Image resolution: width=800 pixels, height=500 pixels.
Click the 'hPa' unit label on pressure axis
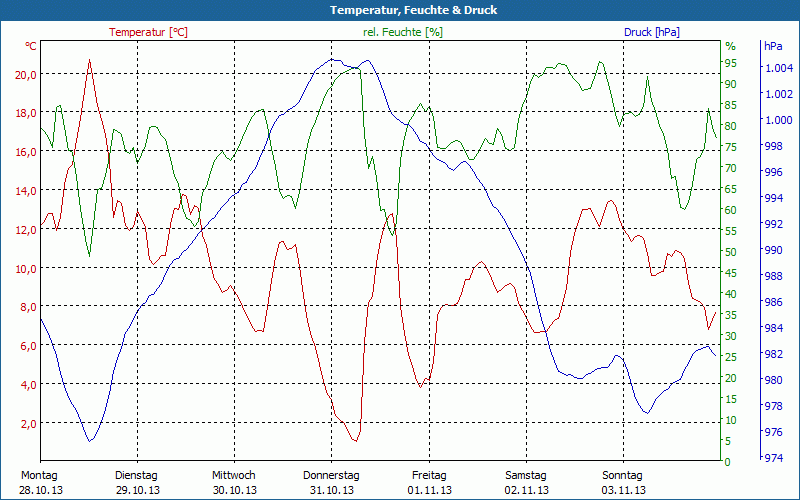(773, 46)
